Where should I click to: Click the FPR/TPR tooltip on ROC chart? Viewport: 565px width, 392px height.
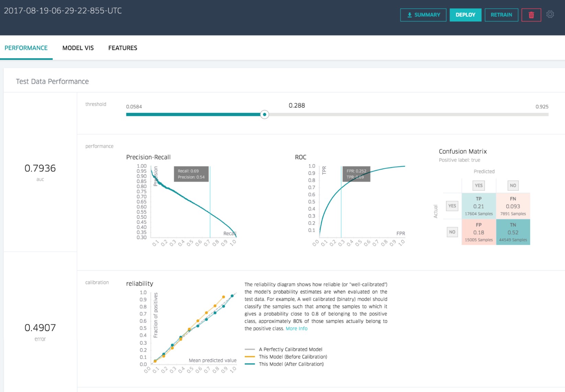point(356,174)
